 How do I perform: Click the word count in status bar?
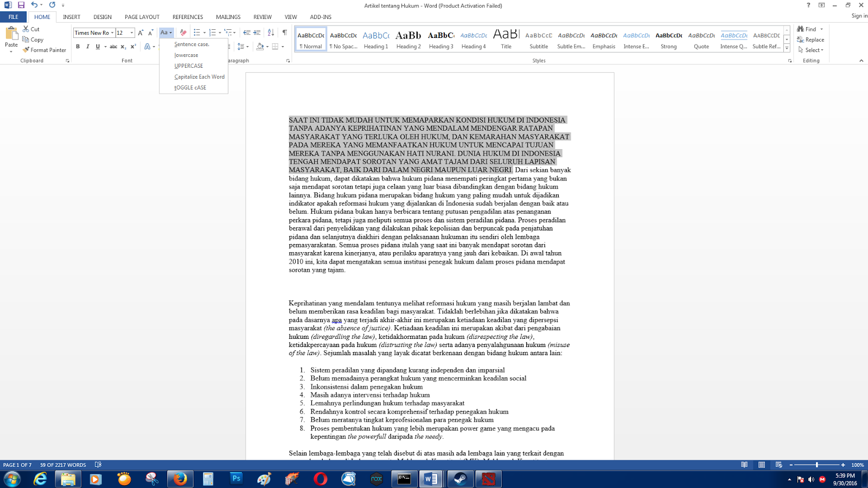(x=63, y=465)
